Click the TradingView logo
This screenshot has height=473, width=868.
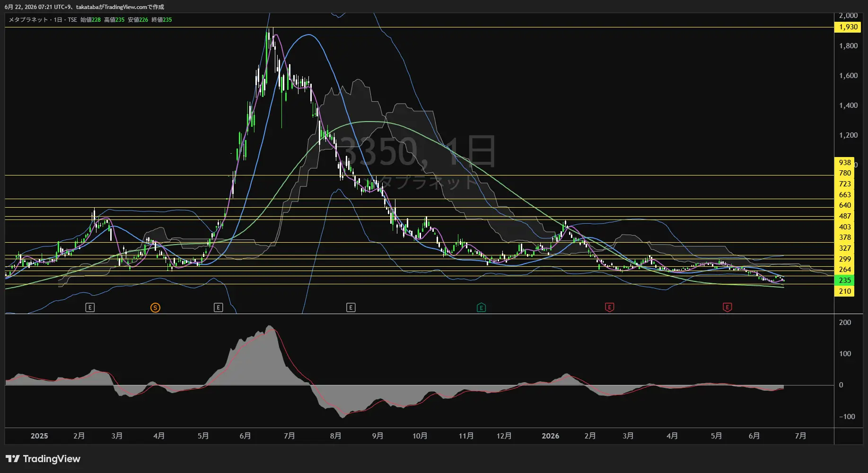[x=43, y=459]
